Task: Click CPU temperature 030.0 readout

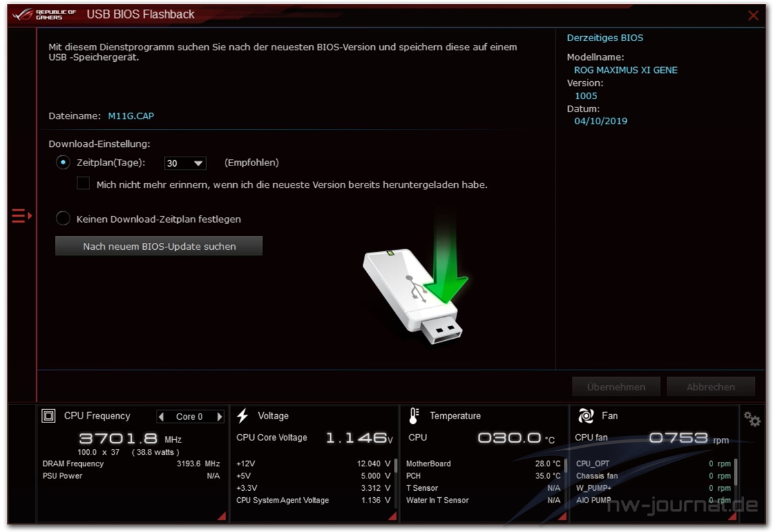Action: tap(516, 438)
